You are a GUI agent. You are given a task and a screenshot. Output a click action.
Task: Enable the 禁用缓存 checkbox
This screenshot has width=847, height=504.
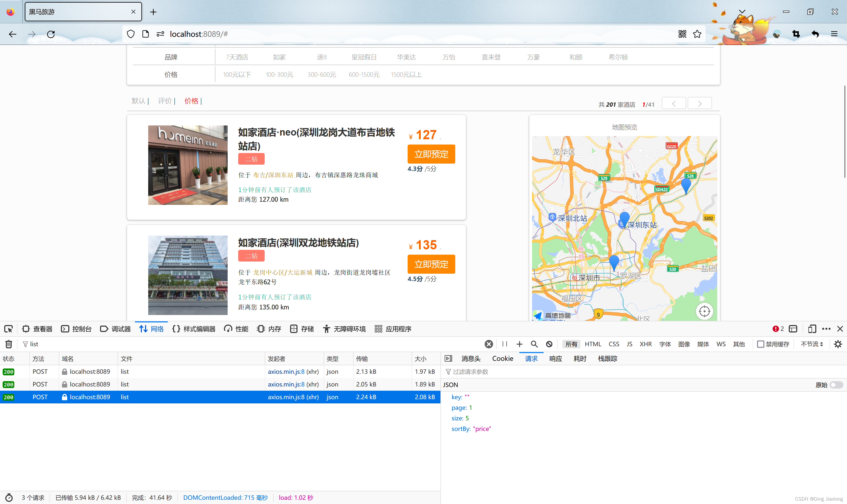[761, 344]
